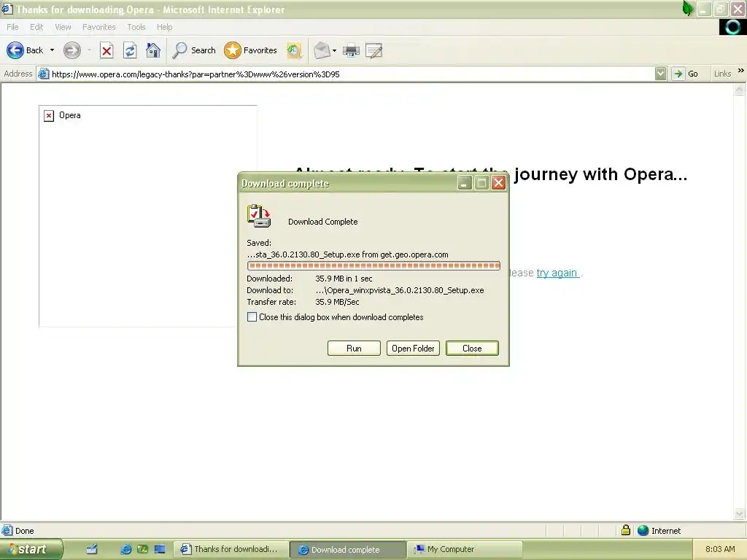Click the Internet zone globe in status bar
747x560 pixels.
click(x=643, y=530)
